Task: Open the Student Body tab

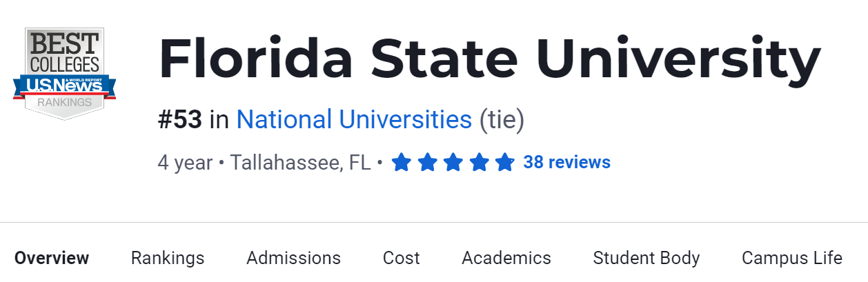Action: point(647,258)
